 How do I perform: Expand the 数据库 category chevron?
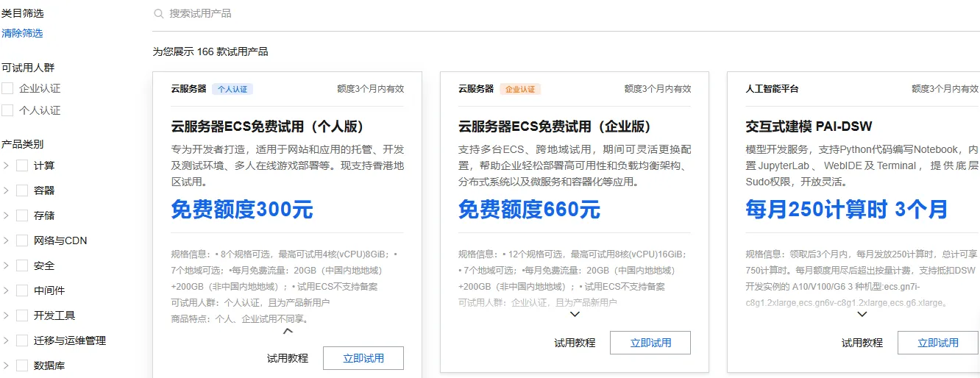(6, 365)
